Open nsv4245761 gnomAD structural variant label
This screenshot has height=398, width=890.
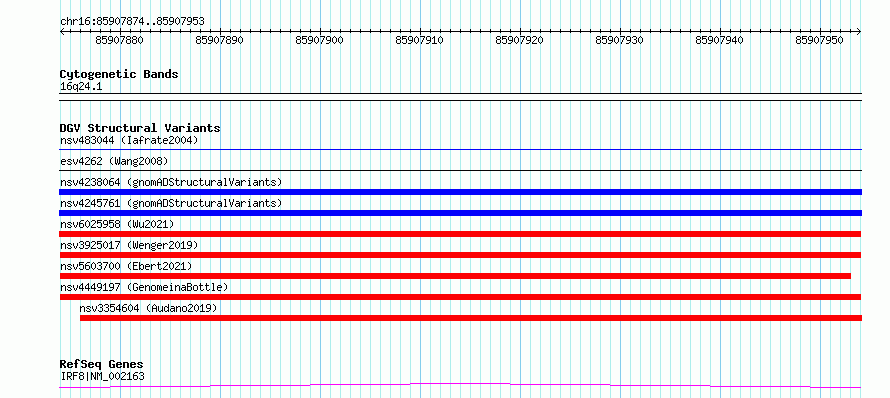(x=171, y=203)
